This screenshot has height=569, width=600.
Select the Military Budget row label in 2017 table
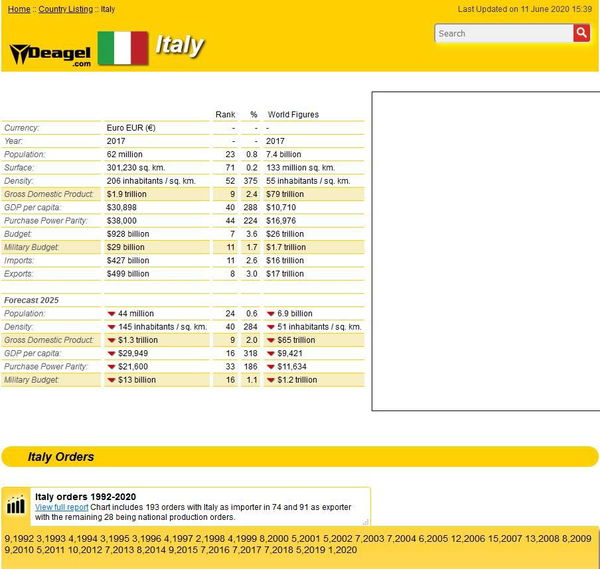click(32, 246)
